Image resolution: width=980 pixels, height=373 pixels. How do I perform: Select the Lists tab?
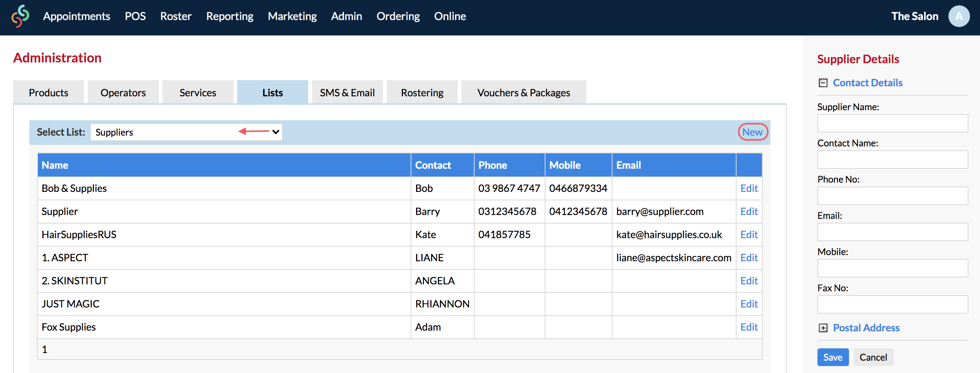[273, 92]
